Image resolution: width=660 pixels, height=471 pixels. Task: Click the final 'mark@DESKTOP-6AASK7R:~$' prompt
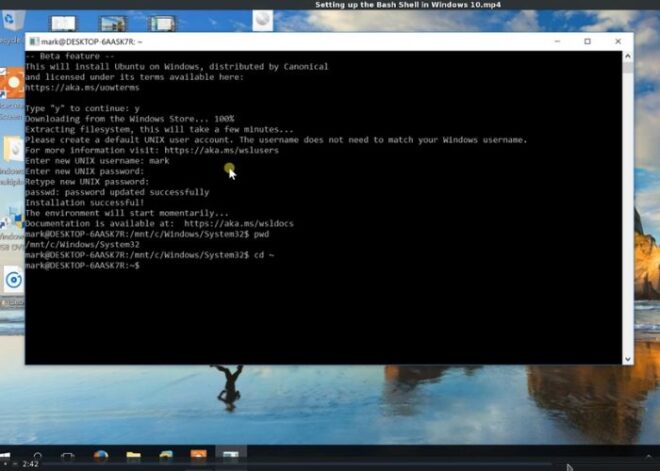[x=82, y=266]
